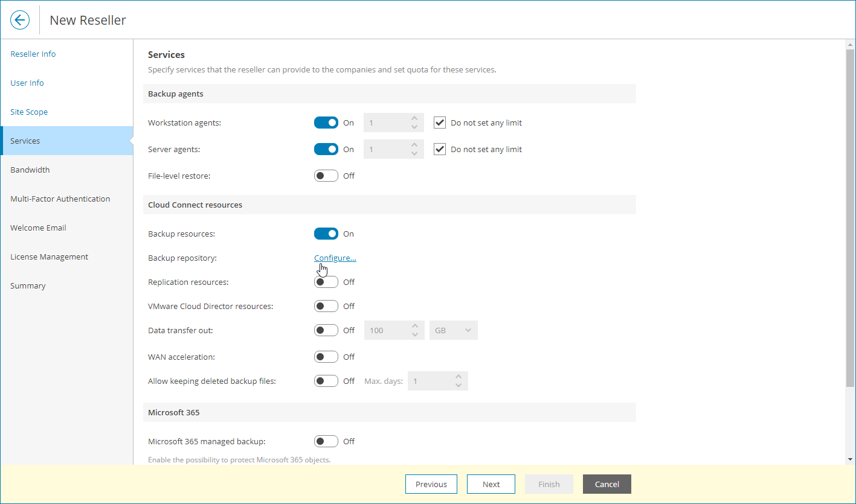Turn on Replication resources switch

coord(326,282)
